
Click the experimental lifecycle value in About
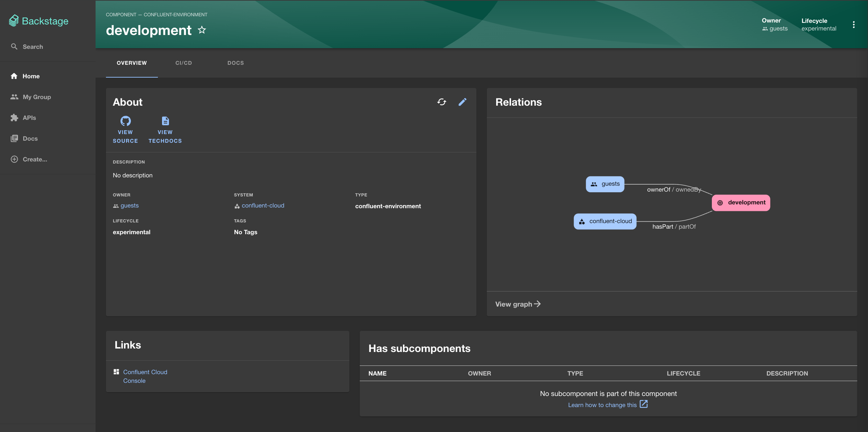pyautogui.click(x=132, y=232)
